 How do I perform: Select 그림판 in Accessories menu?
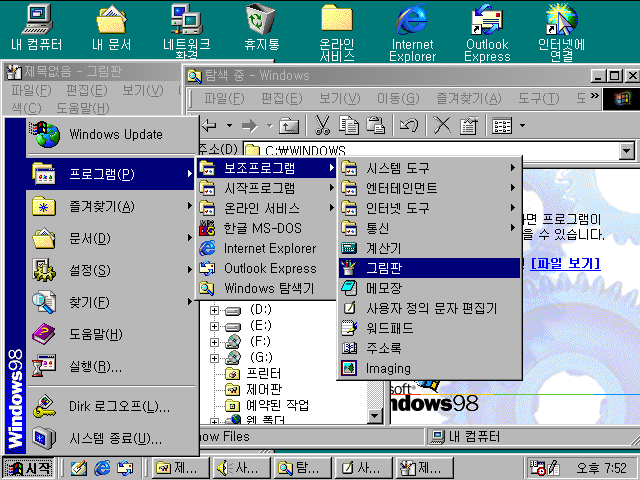tap(429, 268)
